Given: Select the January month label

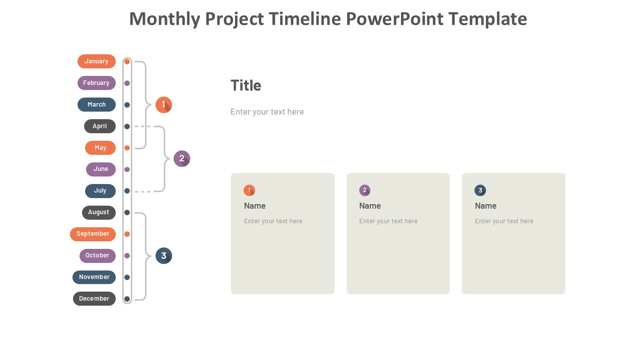Looking at the screenshot, I should click(97, 61).
